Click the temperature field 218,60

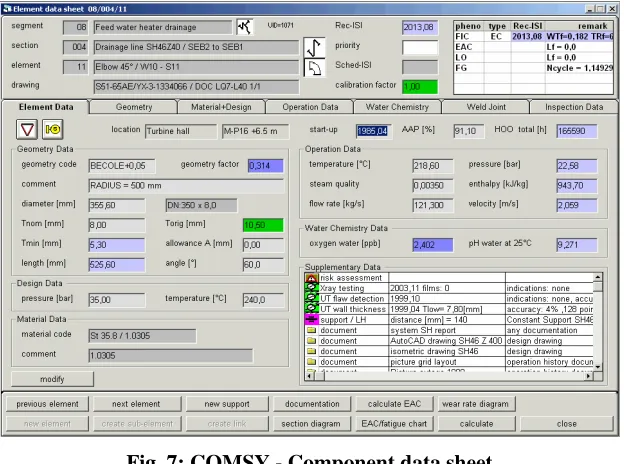(x=433, y=166)
